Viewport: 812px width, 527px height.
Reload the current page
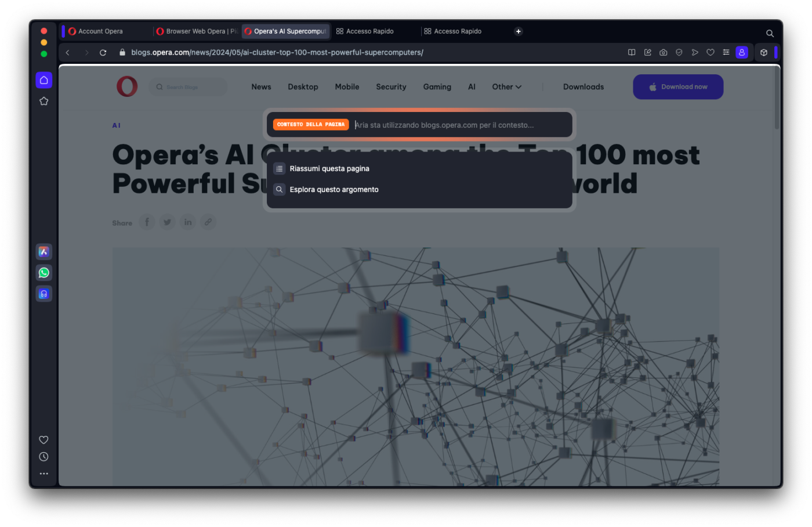click(x=103, y=52)
